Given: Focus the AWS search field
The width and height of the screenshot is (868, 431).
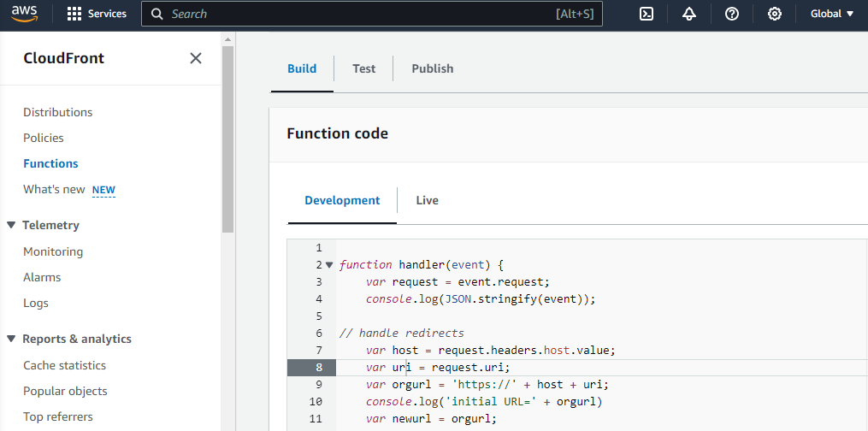Looking at the screenshot, I should (x=372, y=14).
